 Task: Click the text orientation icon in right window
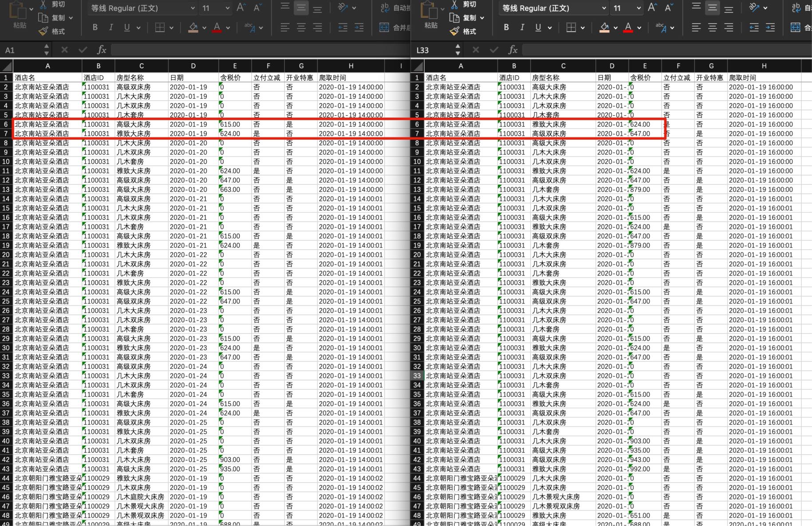coord(754,8)
